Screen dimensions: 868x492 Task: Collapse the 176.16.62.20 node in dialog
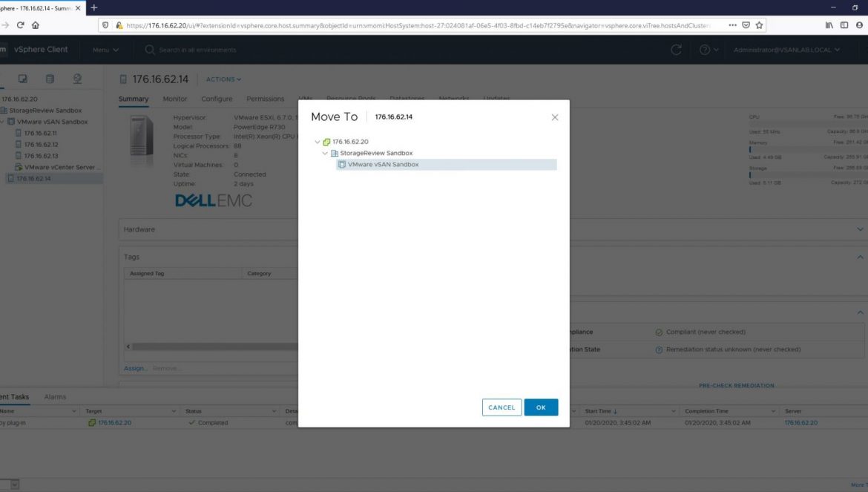pyautogui.click(x=318, y=142)
